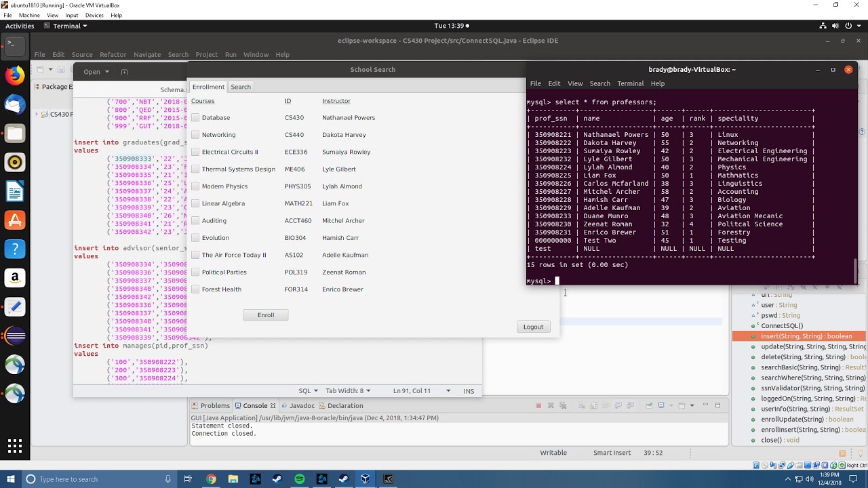Open the Terminal menu in terminal window
The width and height of the screenshot is (868, 488).
[x=630, y=83]
